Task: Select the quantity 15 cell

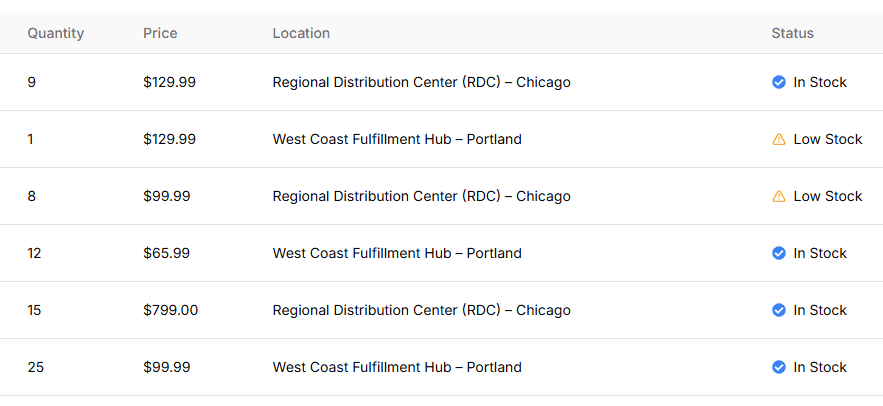Action: 34,310
